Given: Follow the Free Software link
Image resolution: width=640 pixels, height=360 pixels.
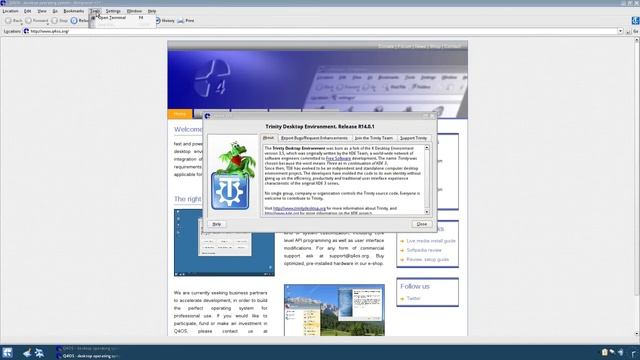Looking at the screenshot, I should [x=338, y=158].
